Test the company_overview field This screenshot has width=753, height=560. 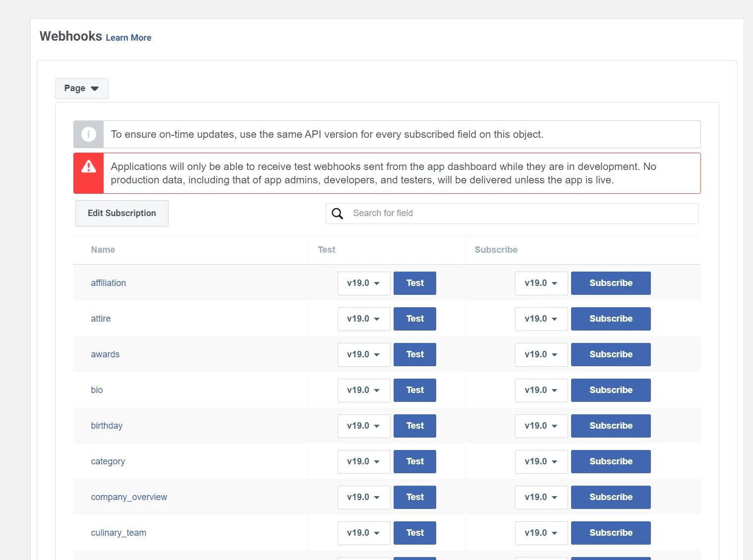coord(415,498)
